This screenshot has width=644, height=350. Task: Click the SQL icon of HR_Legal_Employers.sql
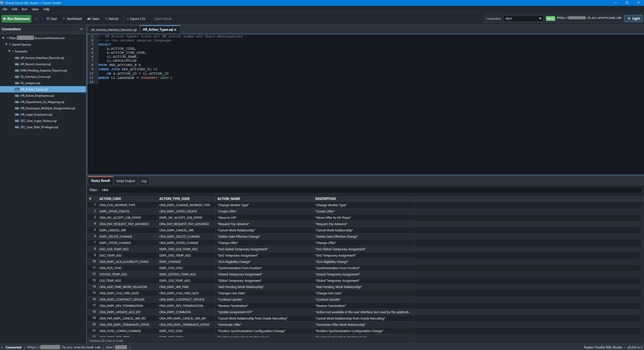tap(17, 115)
